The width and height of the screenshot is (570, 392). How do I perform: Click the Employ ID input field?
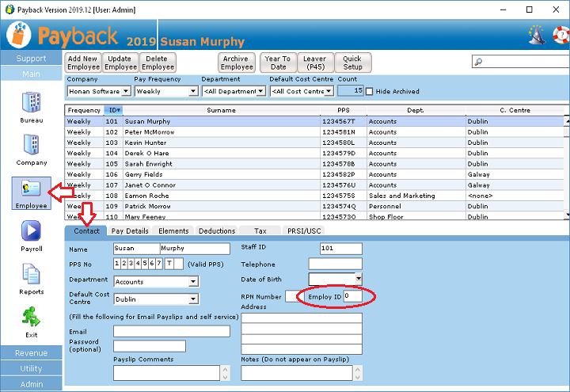[351, 295]
